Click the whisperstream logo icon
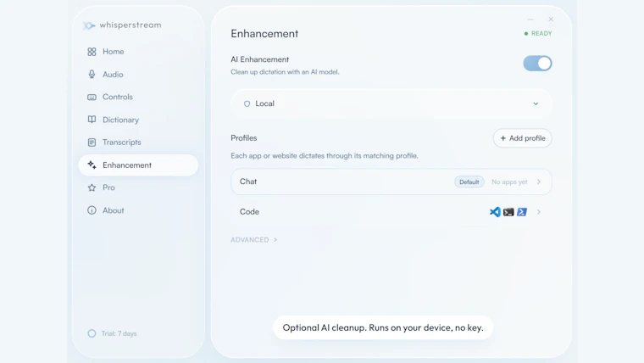 89,25
